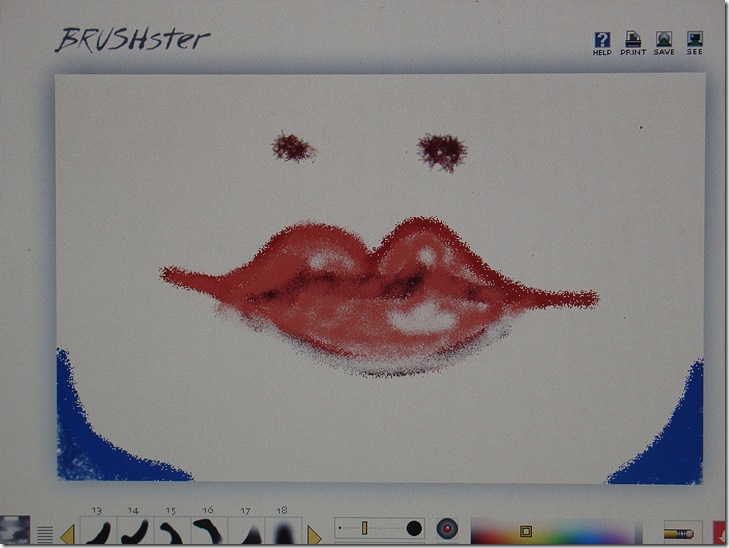Select brush number 13
The image size is (729, 548).
pos(99,530)
